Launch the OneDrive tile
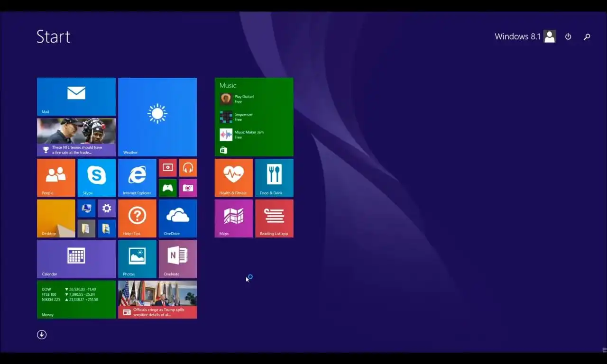Viewport: 607px width, 364px height. click(x=178, y=218)
